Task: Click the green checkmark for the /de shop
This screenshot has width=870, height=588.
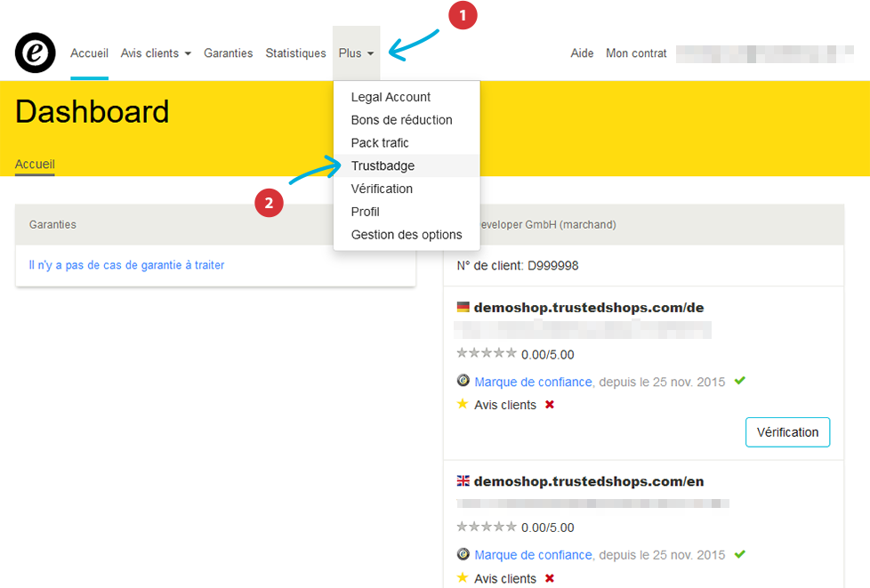Action: (x=739, y=381)
